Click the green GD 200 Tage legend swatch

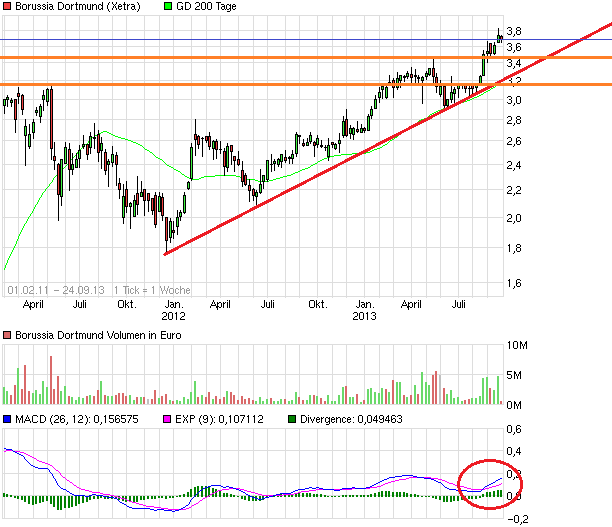click(168, 6)
